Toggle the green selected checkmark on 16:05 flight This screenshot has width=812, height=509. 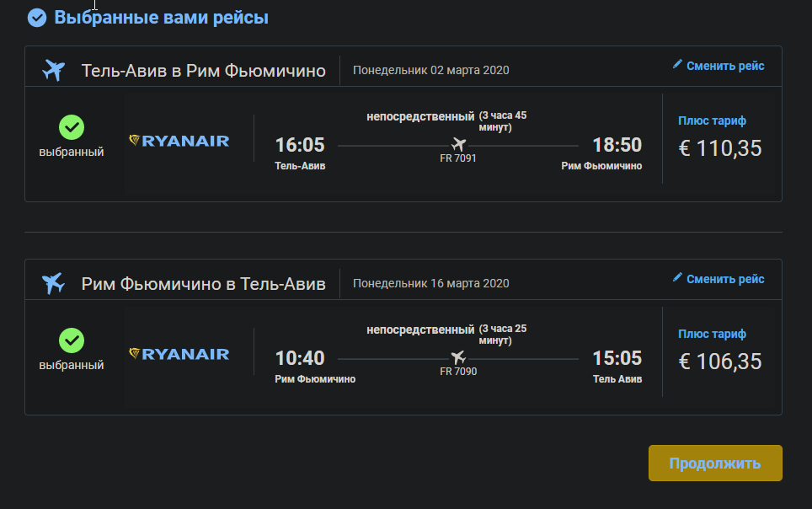tap(72, 127)
